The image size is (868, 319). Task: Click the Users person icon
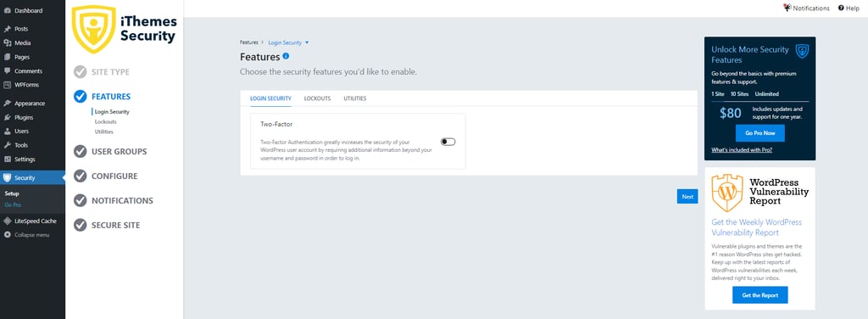[x=7, y=132]
